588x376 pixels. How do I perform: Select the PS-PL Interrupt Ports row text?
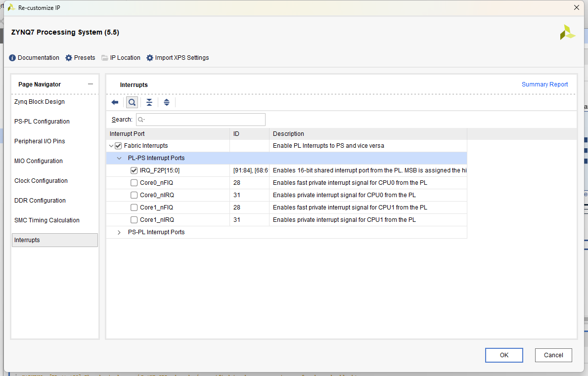pos(156,232)
